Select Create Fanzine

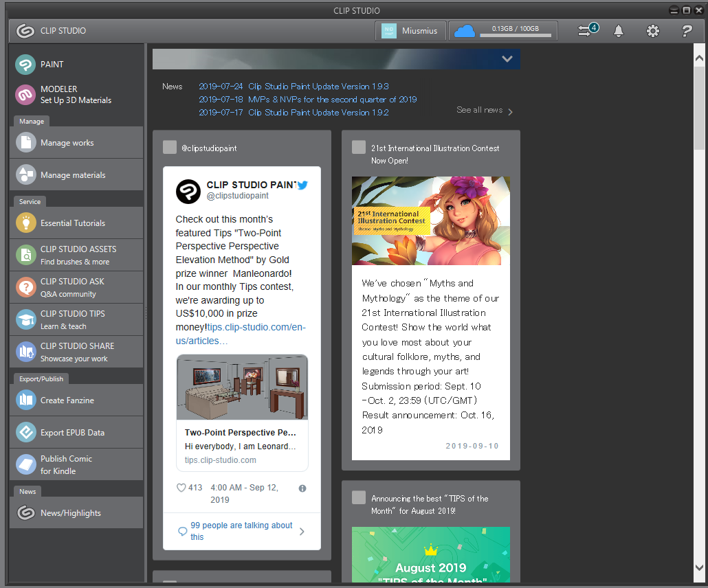[76, 400]
